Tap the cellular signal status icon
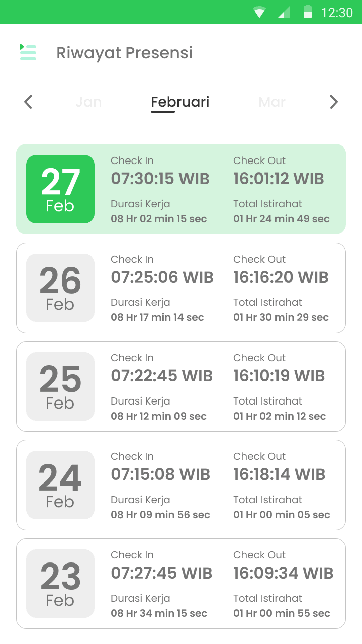Screen dimensions: 362x644 click(x=284, y=12)
